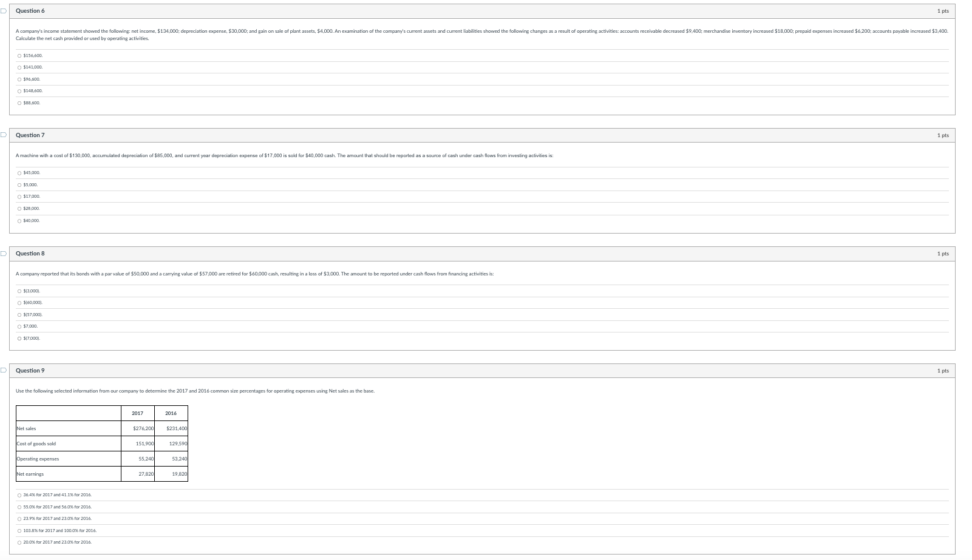Choose the $7,000 answer in Question 8
This screenshot has height=560, width=972.
tap(19, 326)
